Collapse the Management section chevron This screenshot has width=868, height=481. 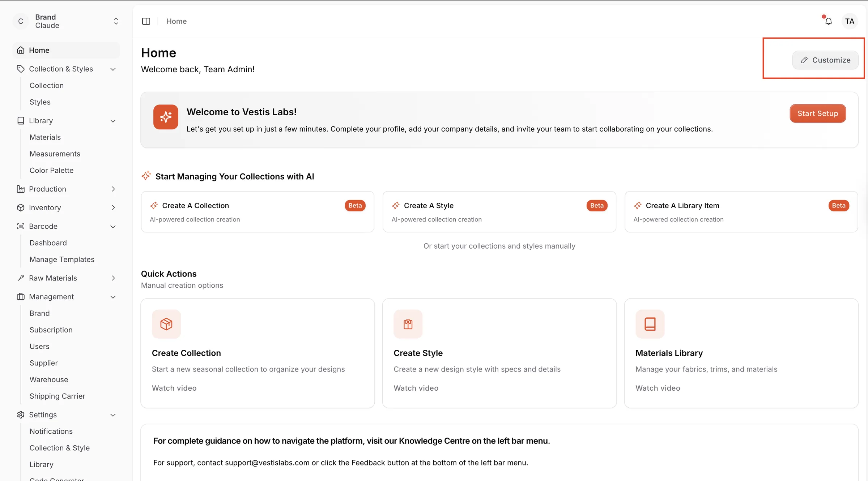(113, 297)
